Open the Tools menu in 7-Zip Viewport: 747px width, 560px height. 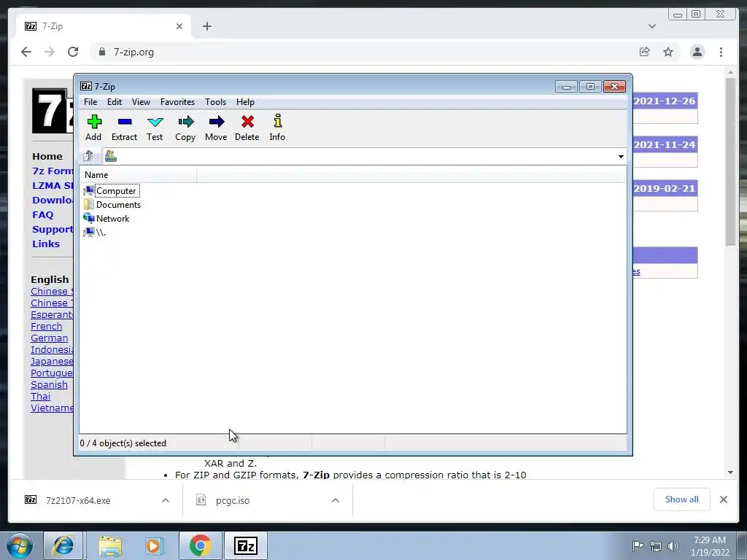coord(215,102)
